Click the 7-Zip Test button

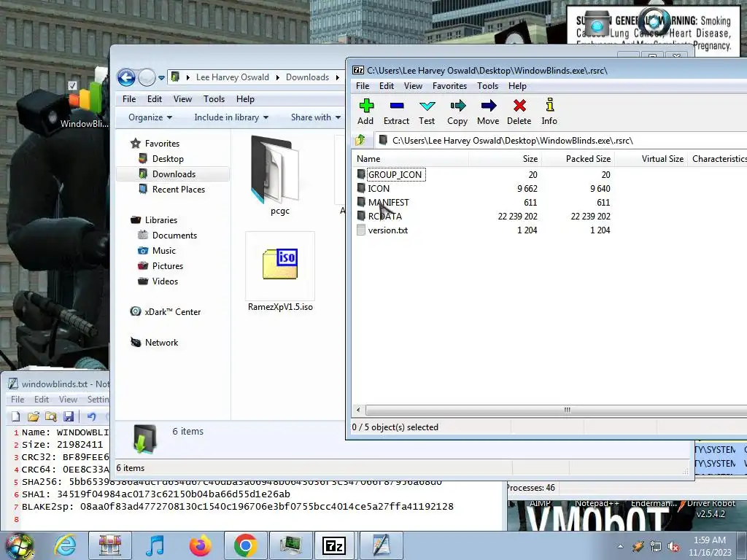click(x=427, y=112)
